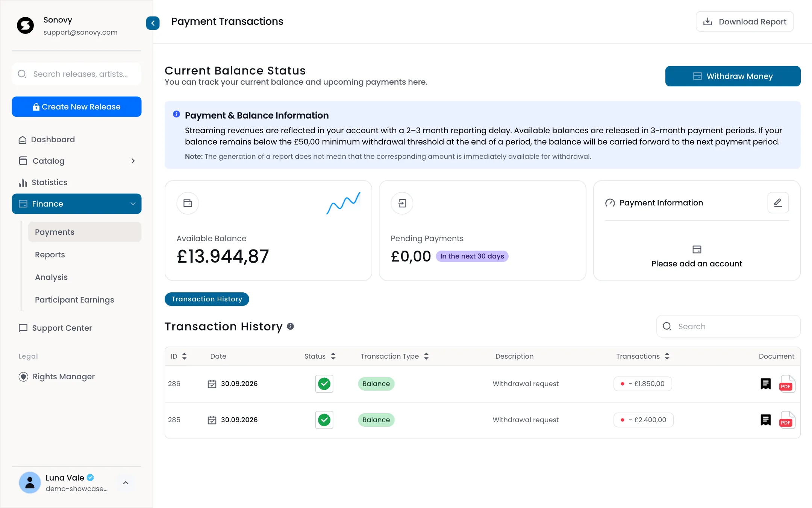The image size is (812, 508).
Task: Click the Available Balance wallet icon
Action: pos(188,203)
